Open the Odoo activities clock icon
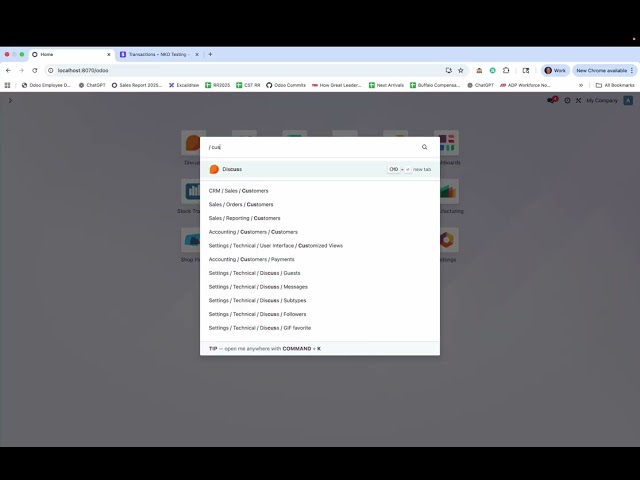The width and height of the screenshot is (640, 480). tap(567, 100)
